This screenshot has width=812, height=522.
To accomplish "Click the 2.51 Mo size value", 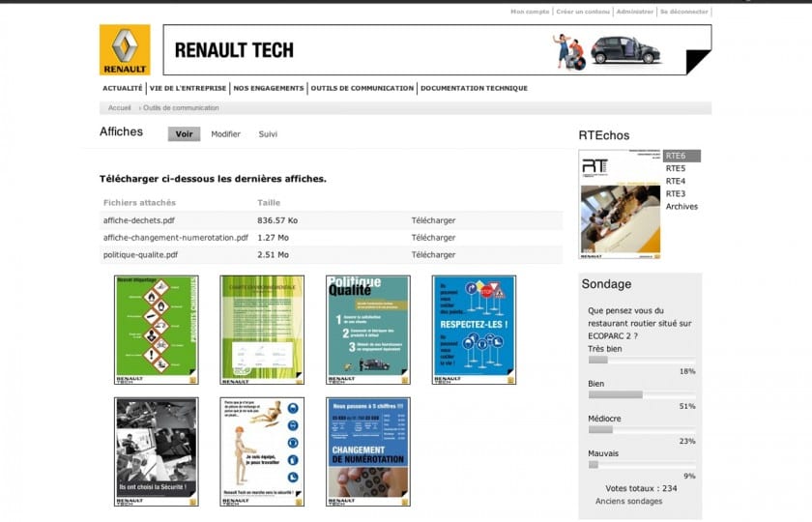I will [x=273, y=255].
